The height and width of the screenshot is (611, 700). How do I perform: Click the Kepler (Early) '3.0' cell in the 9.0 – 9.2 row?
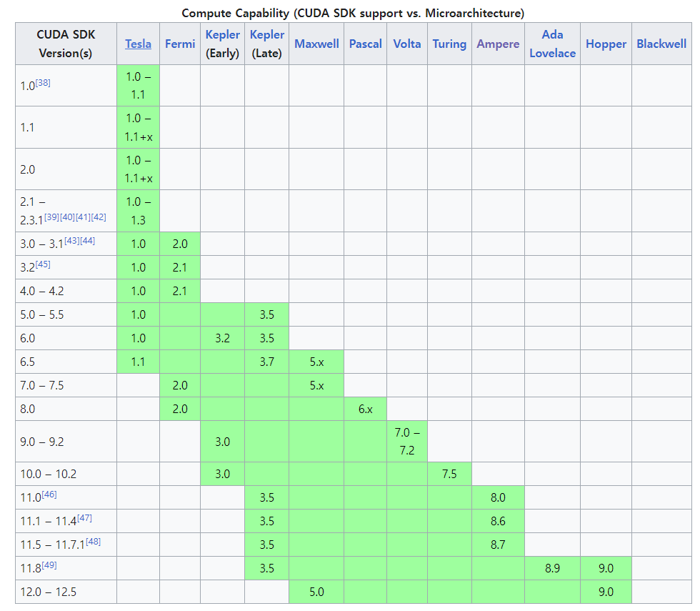[x=222, y=442]
